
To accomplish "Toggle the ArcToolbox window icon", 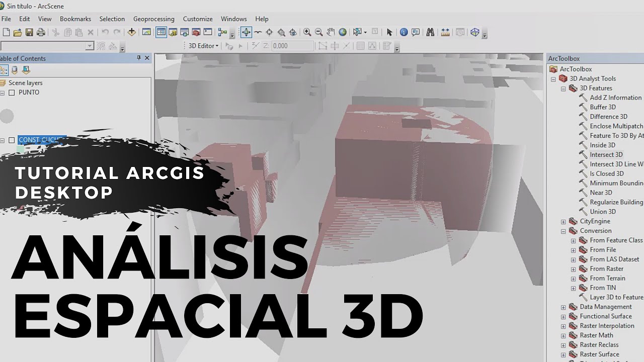I will [196, 32].
